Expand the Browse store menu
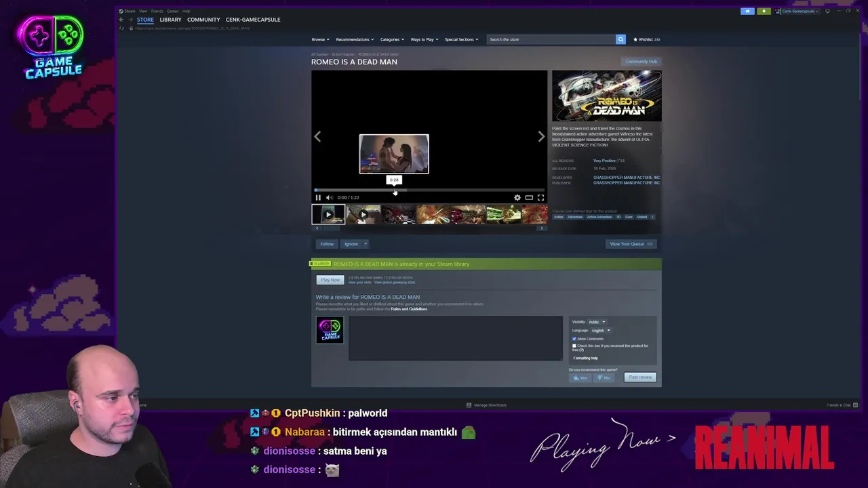This screenshot has width=868, height=488. [321, 39]
